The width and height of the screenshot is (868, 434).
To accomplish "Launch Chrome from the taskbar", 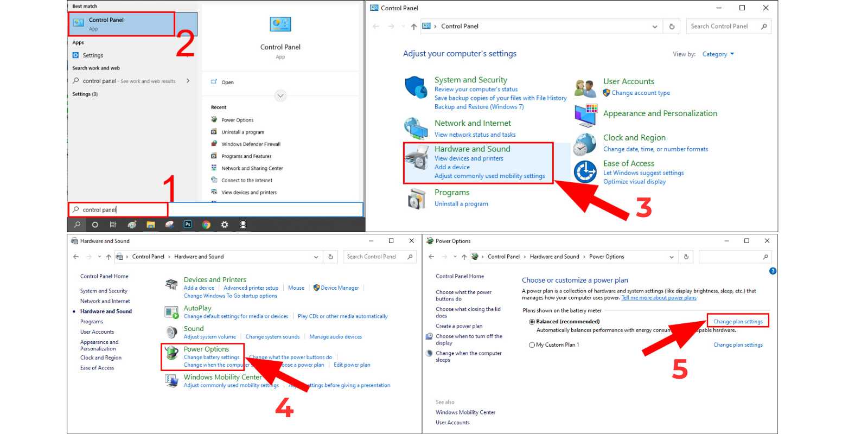I will [206, 225].
